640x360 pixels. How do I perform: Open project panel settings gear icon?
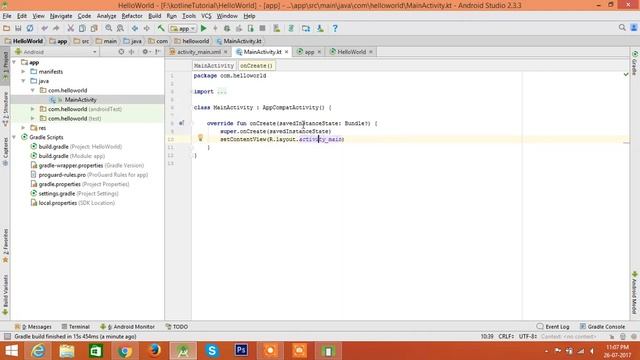click(145, 52)
